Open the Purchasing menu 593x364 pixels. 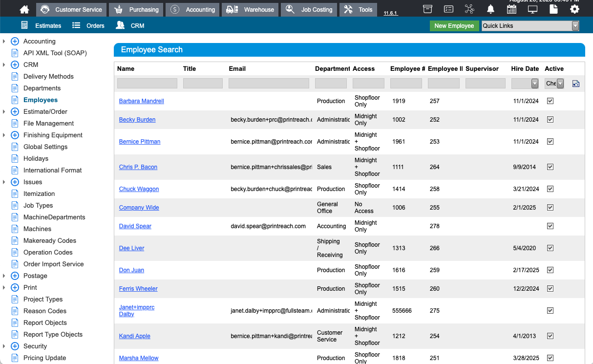pos(136,9)
